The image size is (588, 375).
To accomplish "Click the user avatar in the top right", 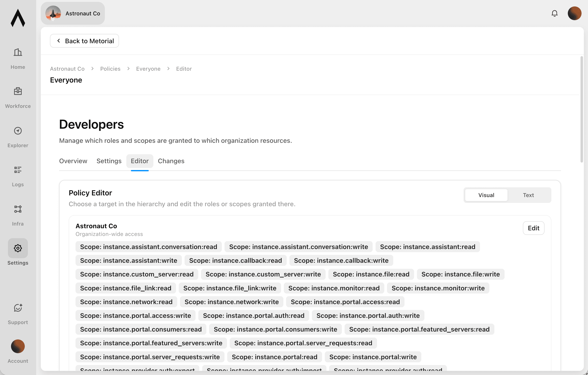I will click(574, 14).
